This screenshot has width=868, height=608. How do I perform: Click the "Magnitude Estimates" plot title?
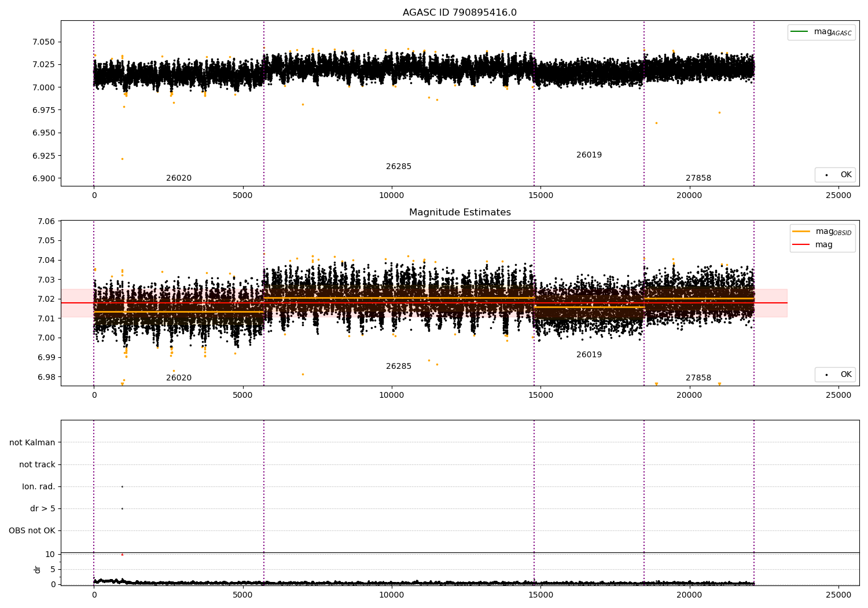460,213
